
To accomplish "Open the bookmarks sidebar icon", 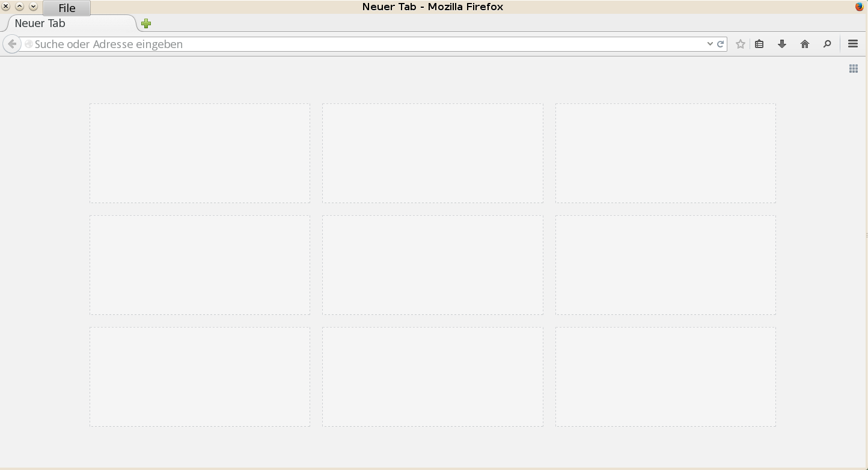I will pyautogui.click(x=759, y=43).
